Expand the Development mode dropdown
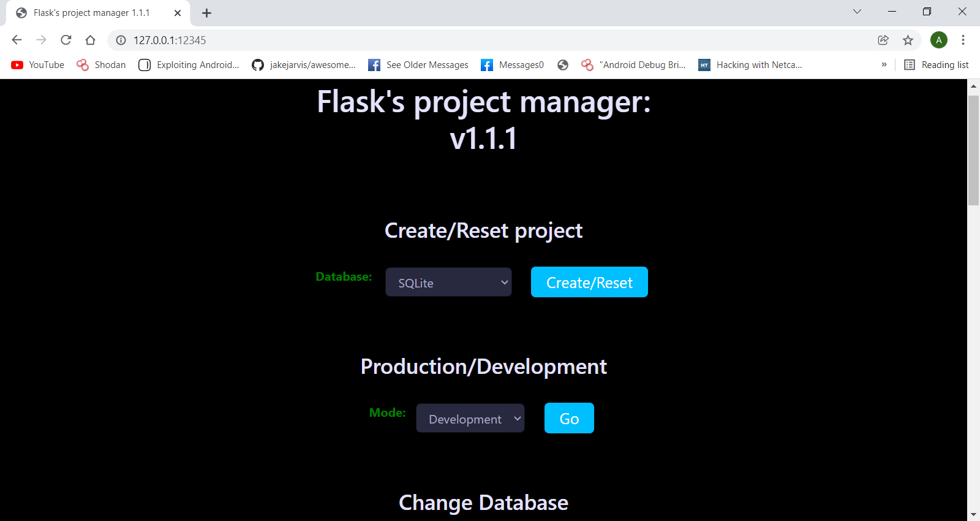The image size is (980, 521). (x=470, y=418)
